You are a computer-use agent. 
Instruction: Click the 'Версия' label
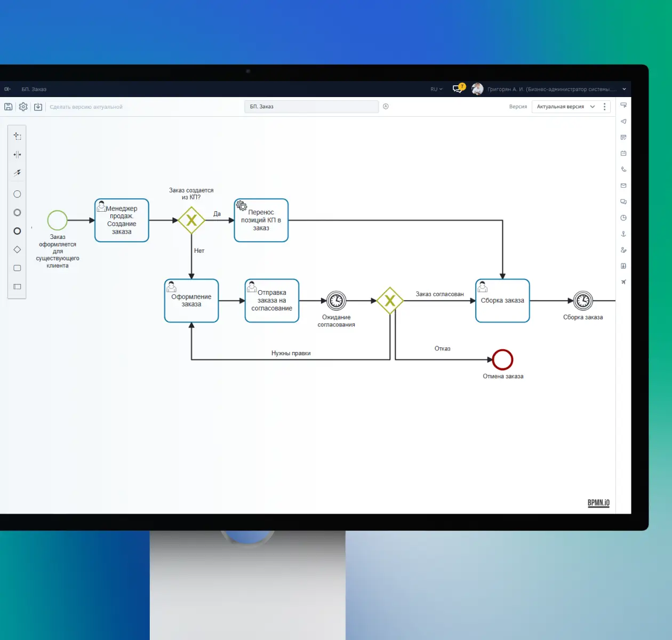tap(518, 107)
